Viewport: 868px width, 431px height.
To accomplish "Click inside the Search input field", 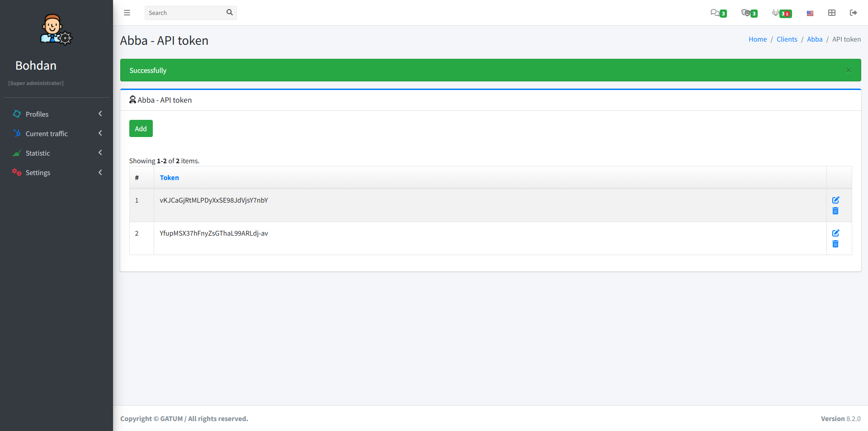I will coord(185,13).
